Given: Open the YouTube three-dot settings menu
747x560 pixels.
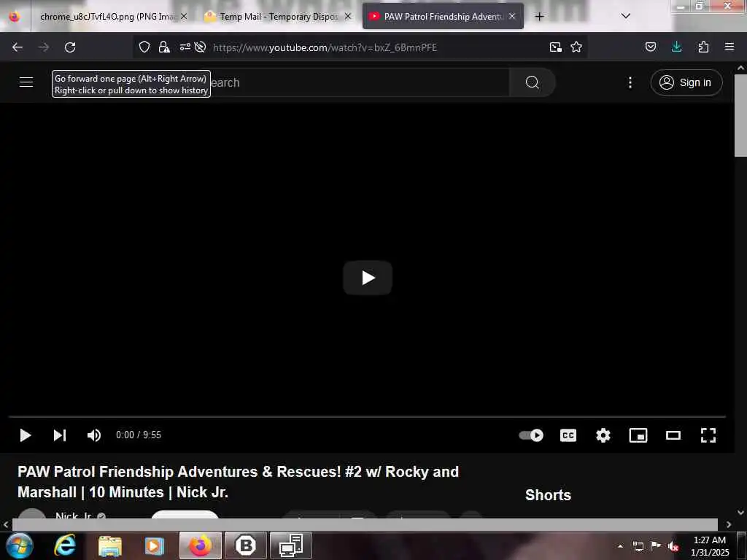Looking at the screenshot, I should [630, 82].
